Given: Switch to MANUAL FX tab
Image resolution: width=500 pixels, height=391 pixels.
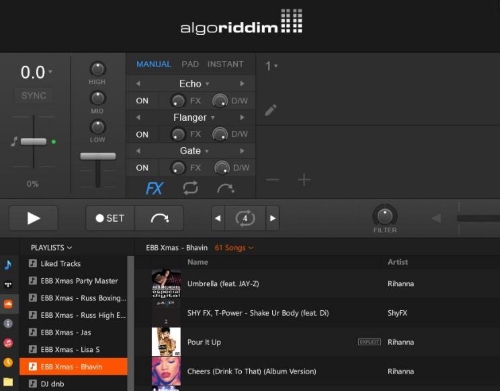Looking at the screenshot, I should 153,64.
